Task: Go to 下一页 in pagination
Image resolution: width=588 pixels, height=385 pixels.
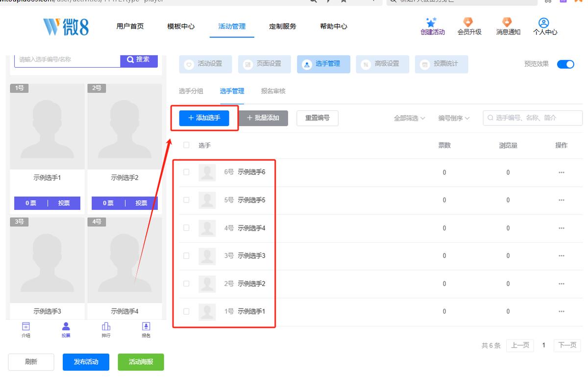Action: 567,345
